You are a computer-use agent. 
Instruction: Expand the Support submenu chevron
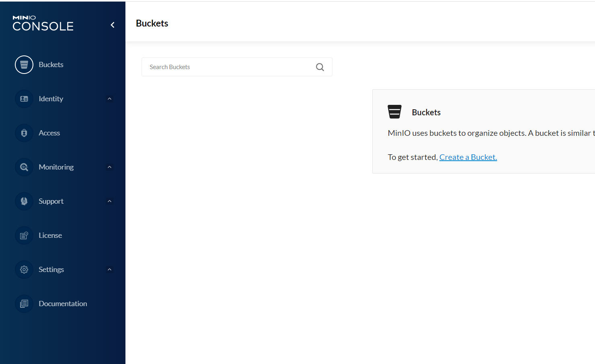click(x=109, y=201)
